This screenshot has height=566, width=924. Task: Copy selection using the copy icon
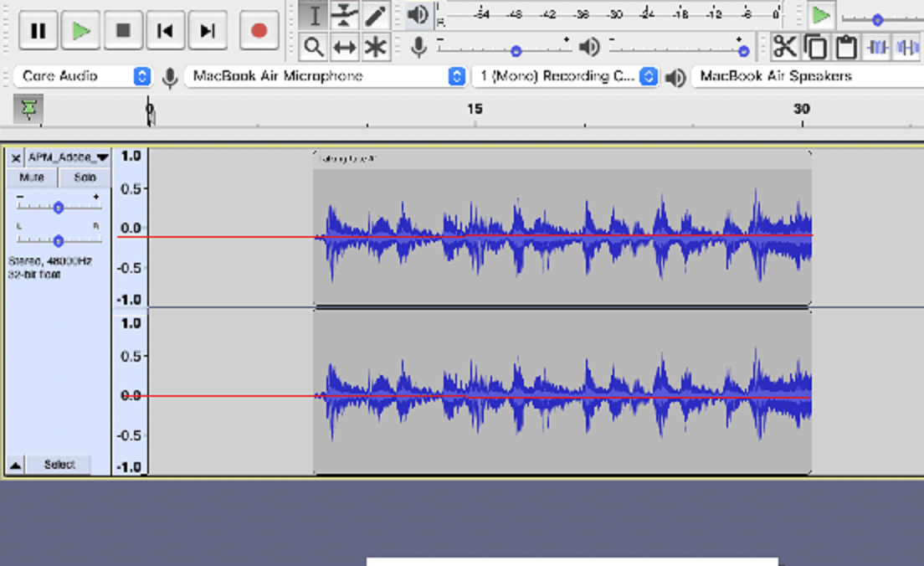[815, 48]
